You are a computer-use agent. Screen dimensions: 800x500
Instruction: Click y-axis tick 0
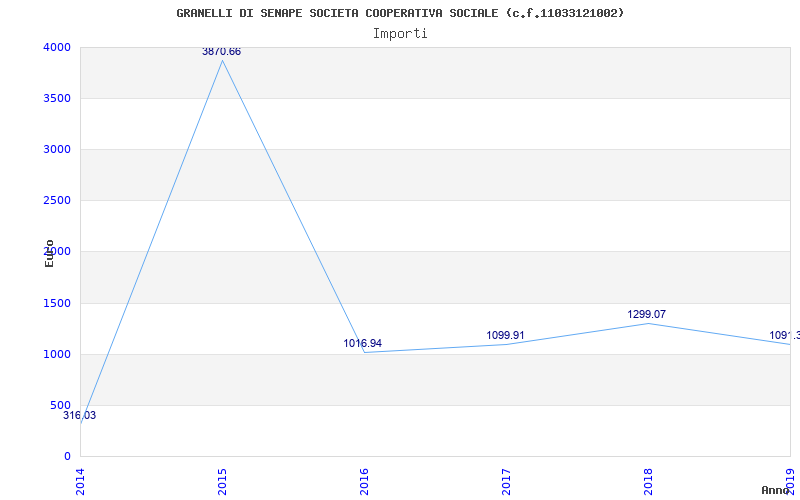tap(67, 457)
